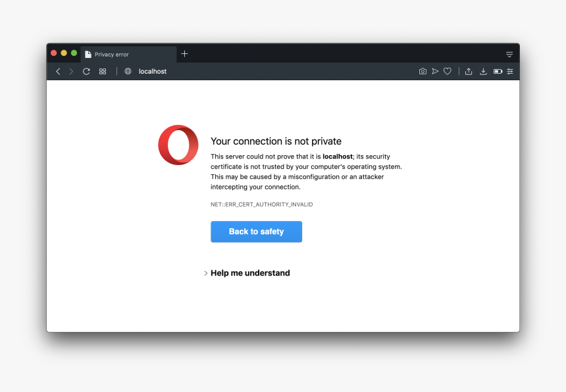Reload the current page
566x392 pixels.
click(x=86, y=71)
